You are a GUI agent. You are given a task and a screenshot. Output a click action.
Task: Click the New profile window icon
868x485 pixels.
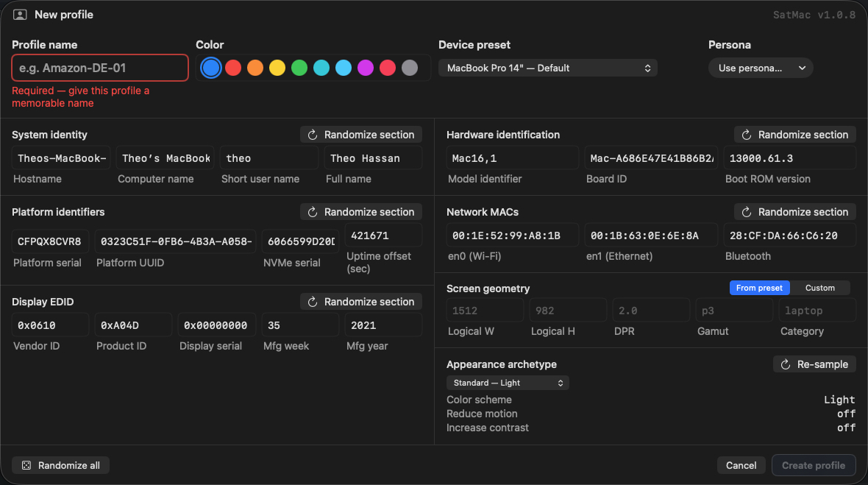pyautogui.click(x=20, y=15)
